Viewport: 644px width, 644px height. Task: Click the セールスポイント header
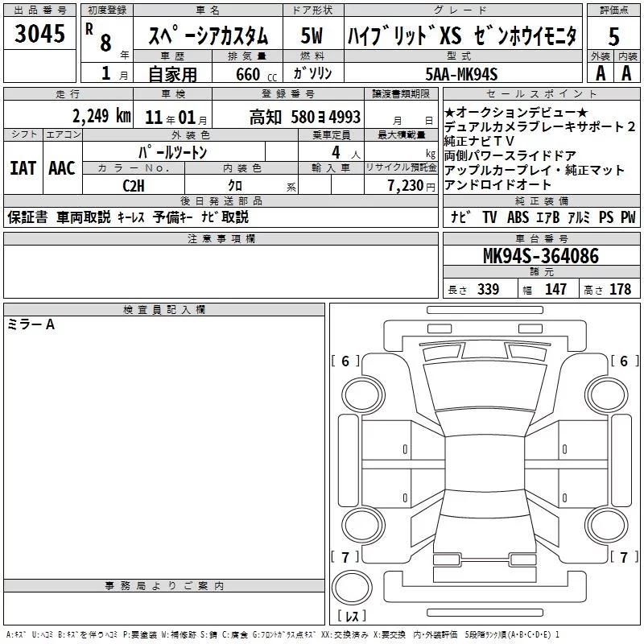[x=541, y=93]
